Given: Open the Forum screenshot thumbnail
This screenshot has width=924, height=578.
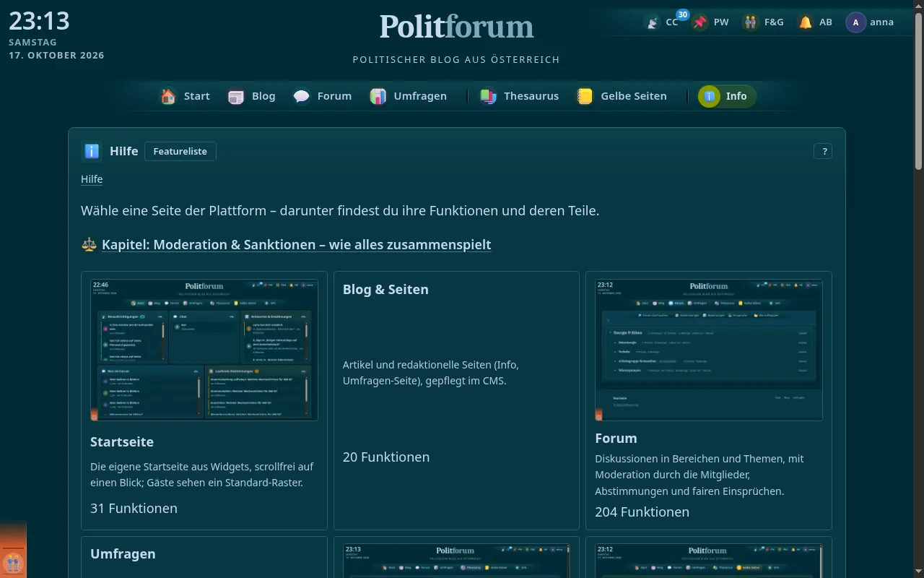Looking at the screenshot, I should click(x=709, y=350).
